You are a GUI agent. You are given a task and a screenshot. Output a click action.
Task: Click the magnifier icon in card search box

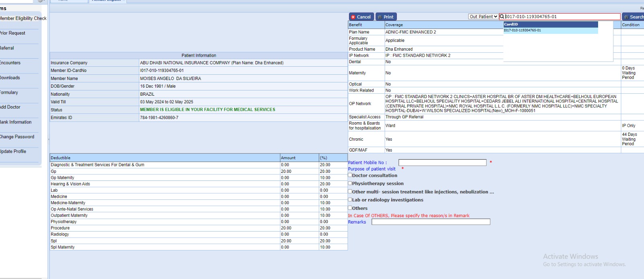[502, 16]
